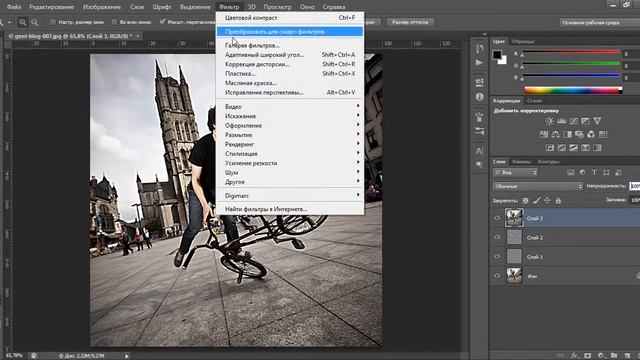Add an Invert adjustment layer
The height and width of the screenshot is (360, 640).
point(550,148)
